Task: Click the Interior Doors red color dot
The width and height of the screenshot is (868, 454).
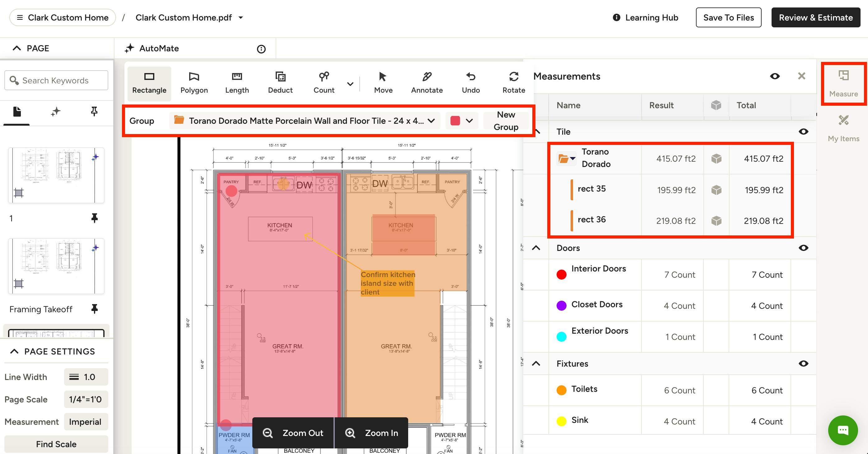Action: tap(561, 275)
